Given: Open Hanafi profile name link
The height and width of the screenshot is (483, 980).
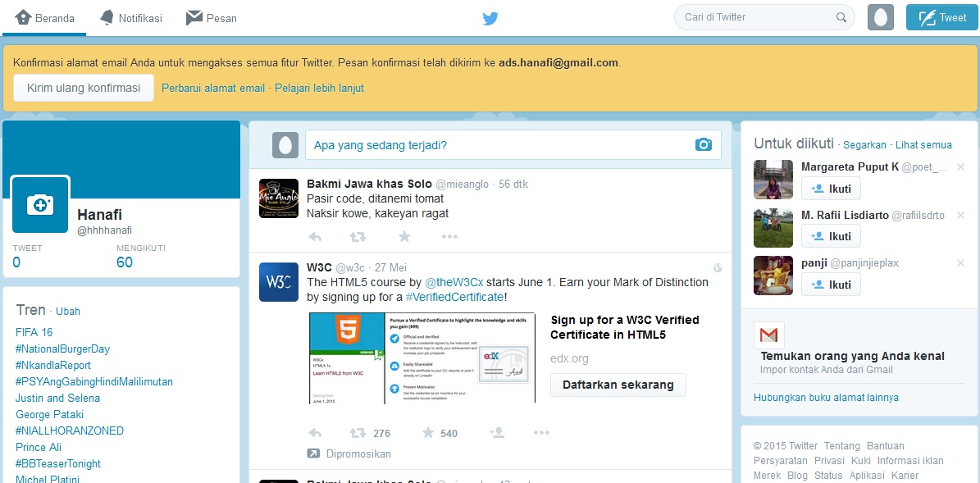Looking at the screenshot, I should click(x=99, y=214).
